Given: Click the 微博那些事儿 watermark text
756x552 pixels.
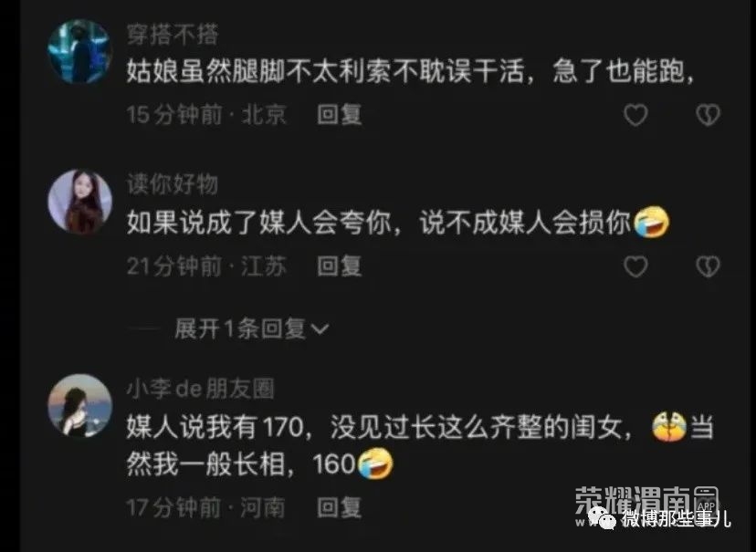Looking at the screenshot, I should pyautogui.click(x=676, y=519).
